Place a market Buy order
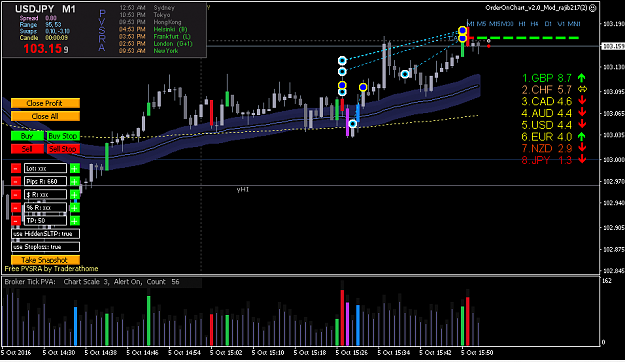The width and height of the screenshot is (625, 362). tap(27, 136)
